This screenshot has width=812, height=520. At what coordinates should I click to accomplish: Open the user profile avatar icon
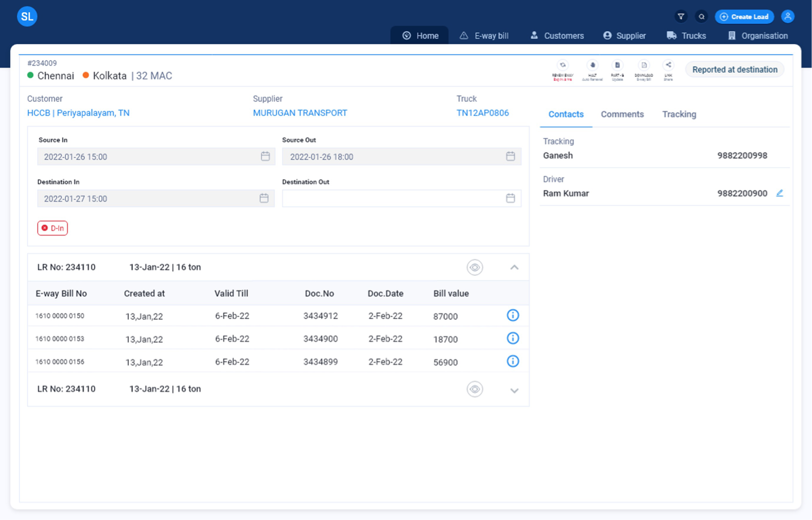[788, 16]
